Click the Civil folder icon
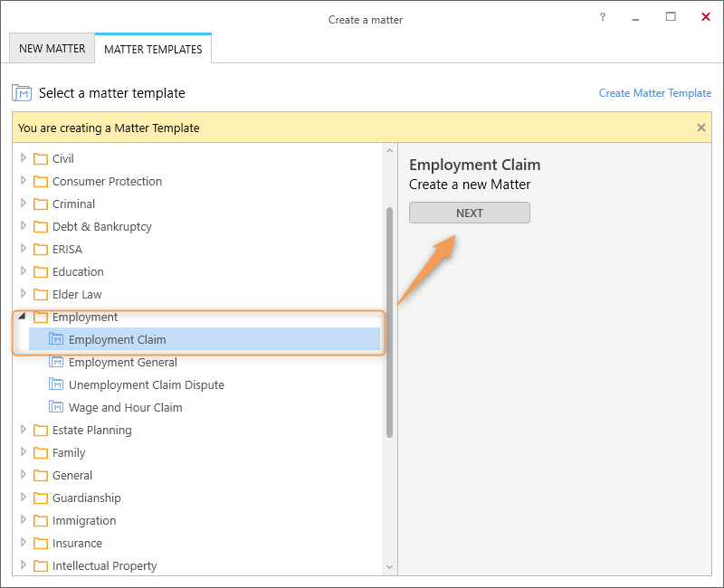The width and height of the screenshot is (724, 588). click(x=41, y=159)
